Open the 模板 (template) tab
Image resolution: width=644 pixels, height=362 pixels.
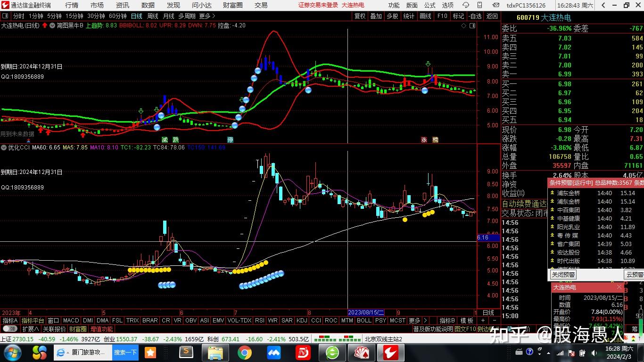[x=467, y=321]
